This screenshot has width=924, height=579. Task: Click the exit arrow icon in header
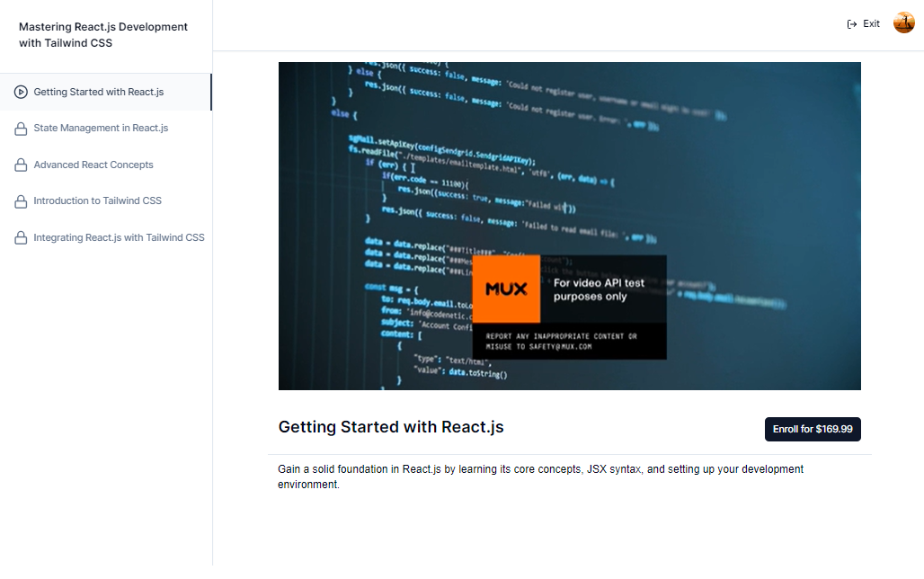[851, 24]
